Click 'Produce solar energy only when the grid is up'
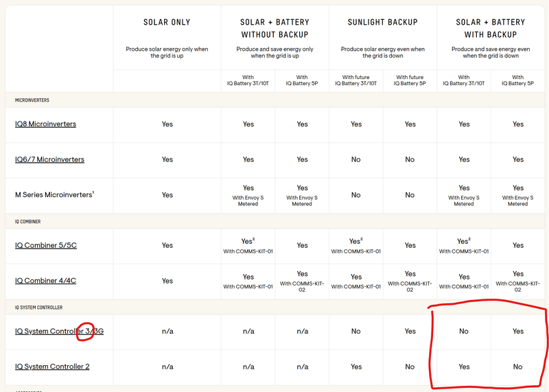 167,52
